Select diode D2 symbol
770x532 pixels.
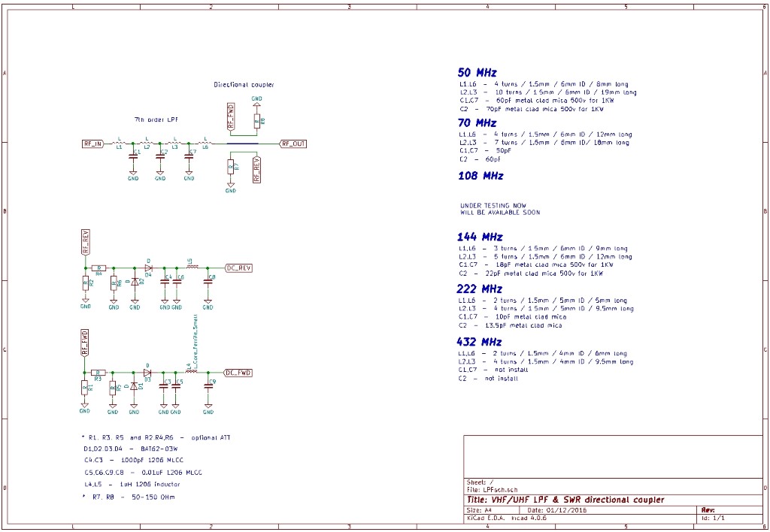(x=135, y=283)
